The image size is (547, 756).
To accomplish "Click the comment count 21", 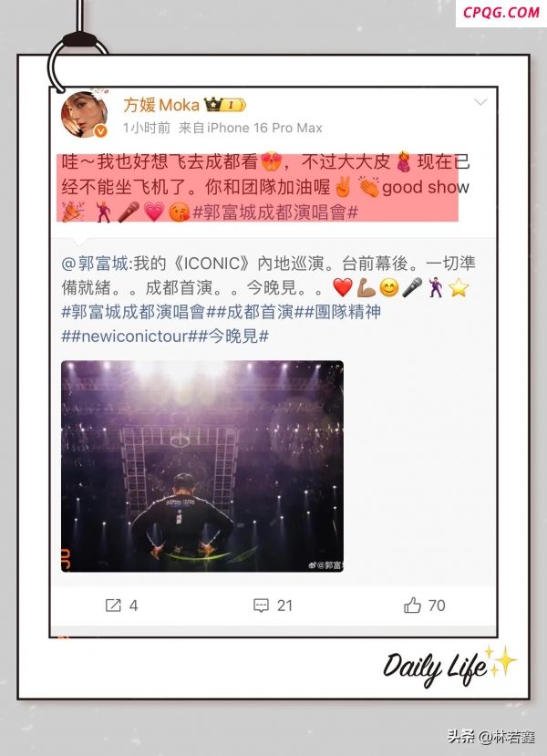I will pos(284,606).
